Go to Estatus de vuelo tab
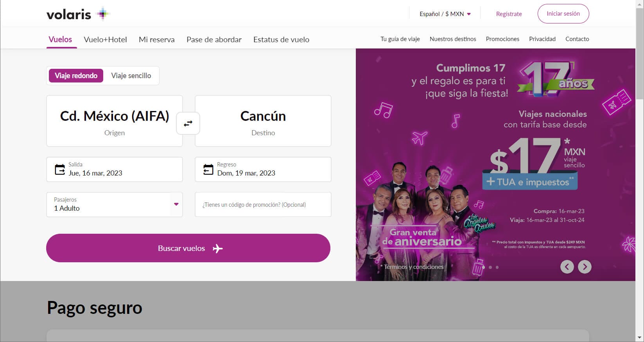Screen dimensions: 644x342 [281, 39]
